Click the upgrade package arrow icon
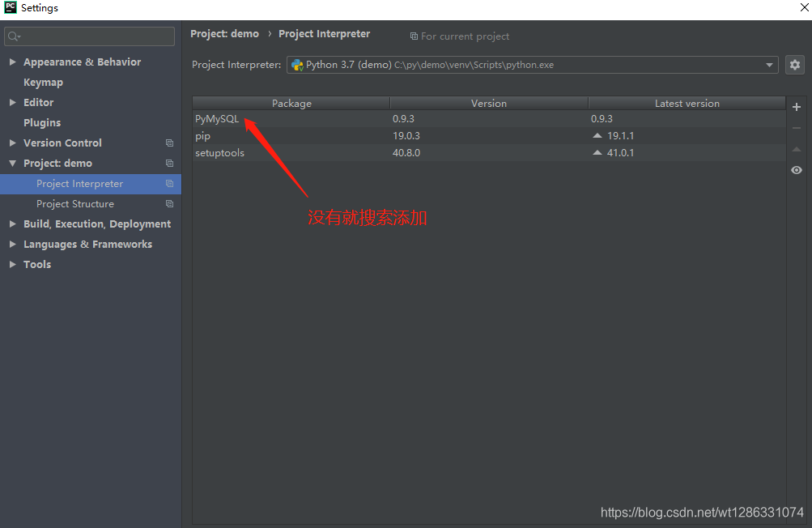 797,149
